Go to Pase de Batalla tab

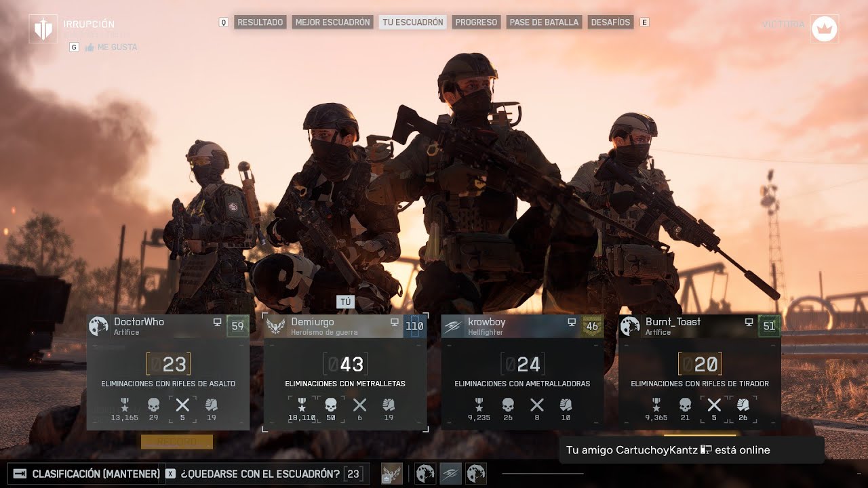[x=544, y=22]
